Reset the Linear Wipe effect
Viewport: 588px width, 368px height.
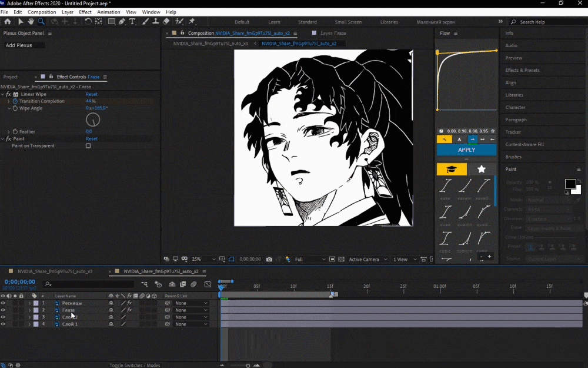[x=92, y=94]
